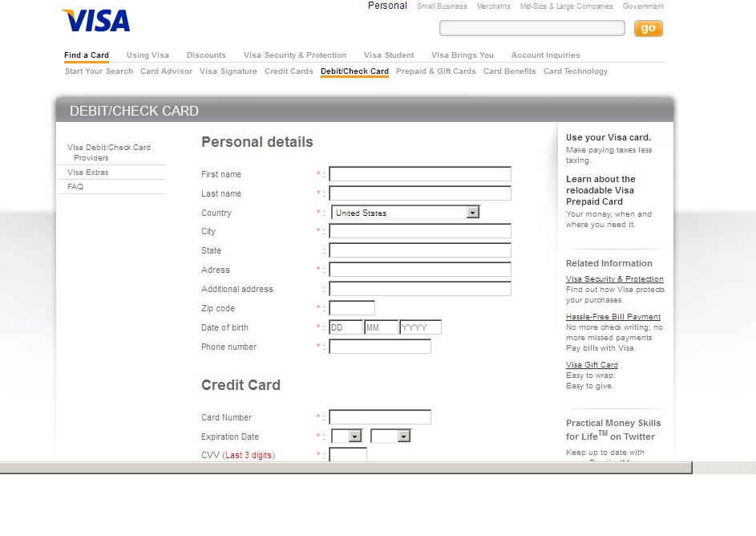Viewport: 756px width, 536px height.
Task: Focus the Phone number field
Action: 380,347
